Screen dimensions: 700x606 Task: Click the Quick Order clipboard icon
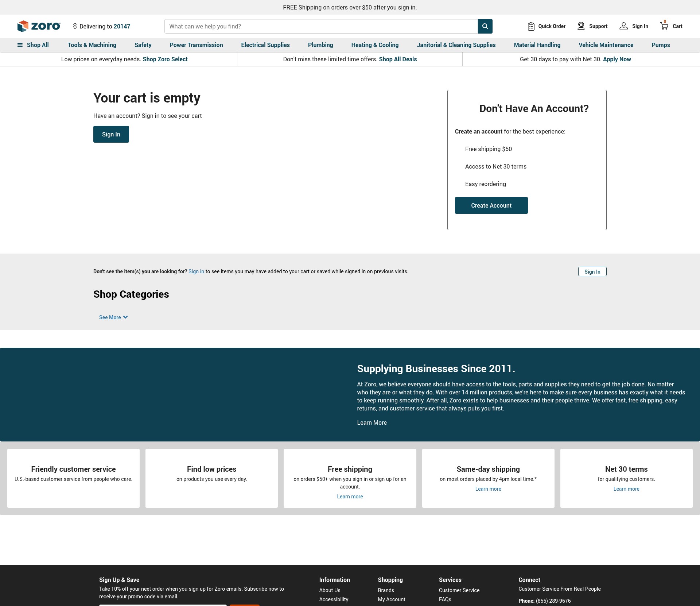[x=531, y=26]
